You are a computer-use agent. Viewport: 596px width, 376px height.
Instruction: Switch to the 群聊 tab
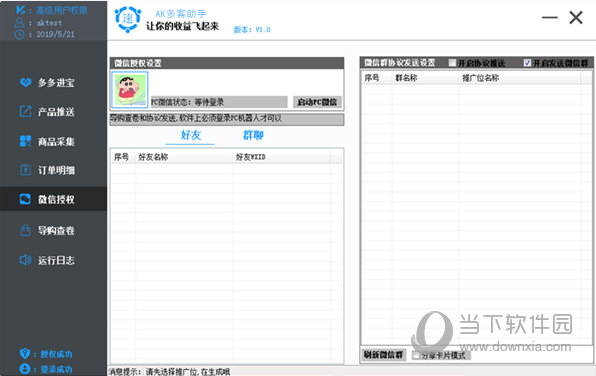point(253,135)
